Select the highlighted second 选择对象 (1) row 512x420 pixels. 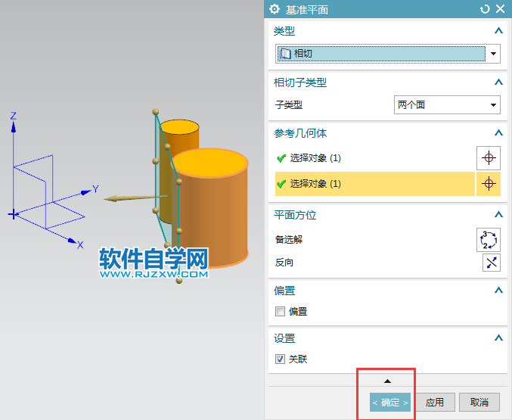(x=375, y=184)
